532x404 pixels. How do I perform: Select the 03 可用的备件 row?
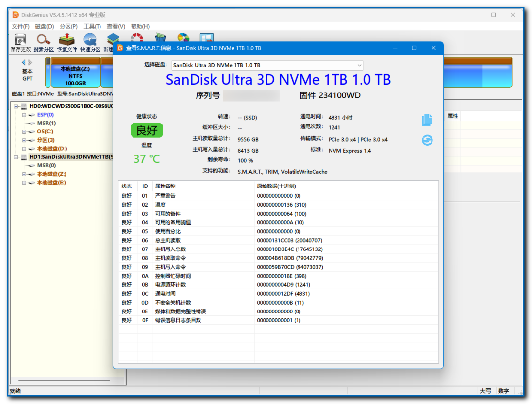tap(278, 214)
